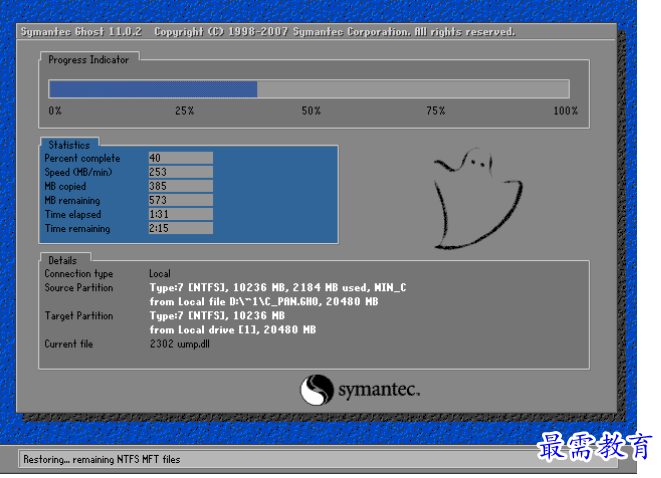This screenshot has width=661, height=478.
Task: Click the Source Partition label
Action: point(79,288)
